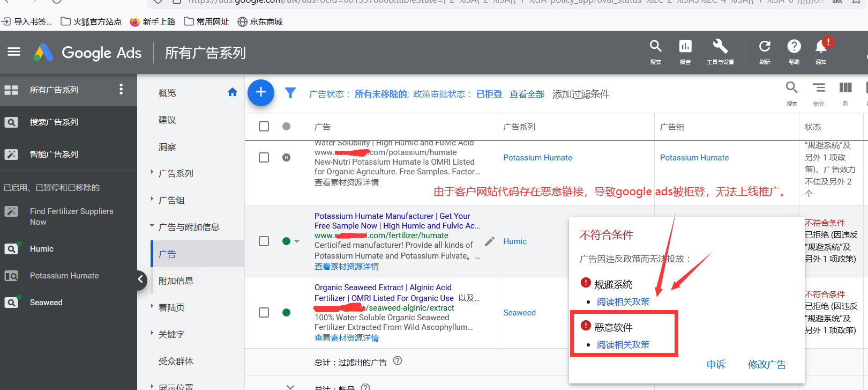The image size is (868, 390).
Task: Click 阅读相关政策 under 恶意软件
Action: coord(623,344)
